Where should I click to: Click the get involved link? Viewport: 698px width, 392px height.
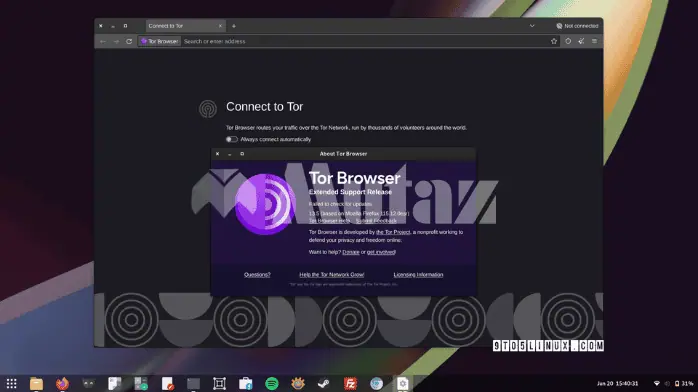point(381,252)
